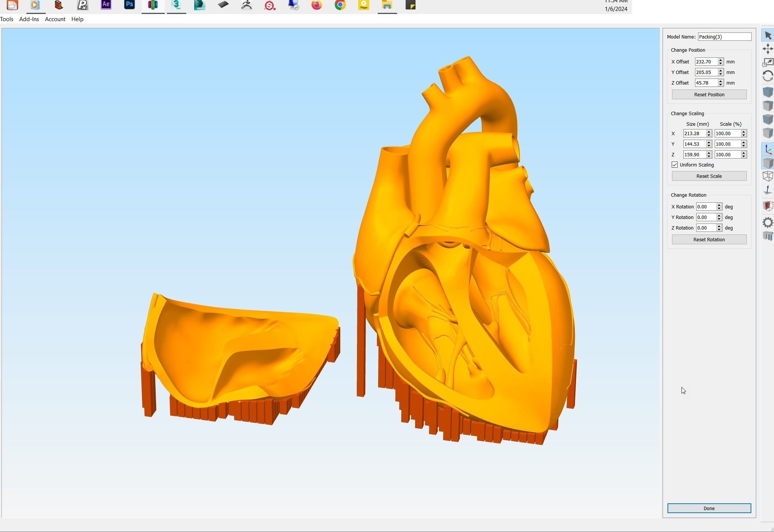Open the Tools menu
The image size is (774, 532).
coord(7,19)
